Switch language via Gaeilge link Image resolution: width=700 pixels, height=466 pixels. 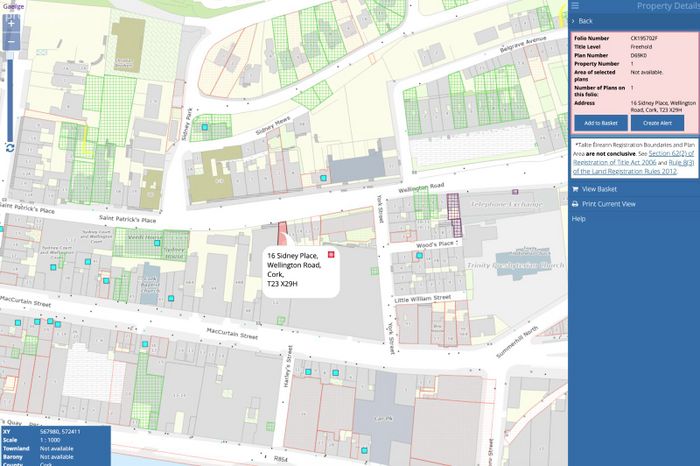[13, 7]
